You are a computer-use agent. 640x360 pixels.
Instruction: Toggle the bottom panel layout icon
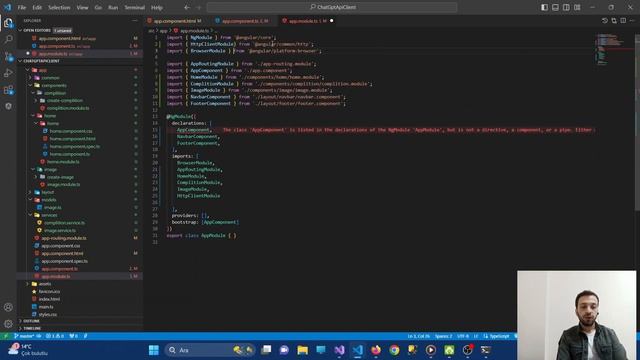click(x=555, y=7)
